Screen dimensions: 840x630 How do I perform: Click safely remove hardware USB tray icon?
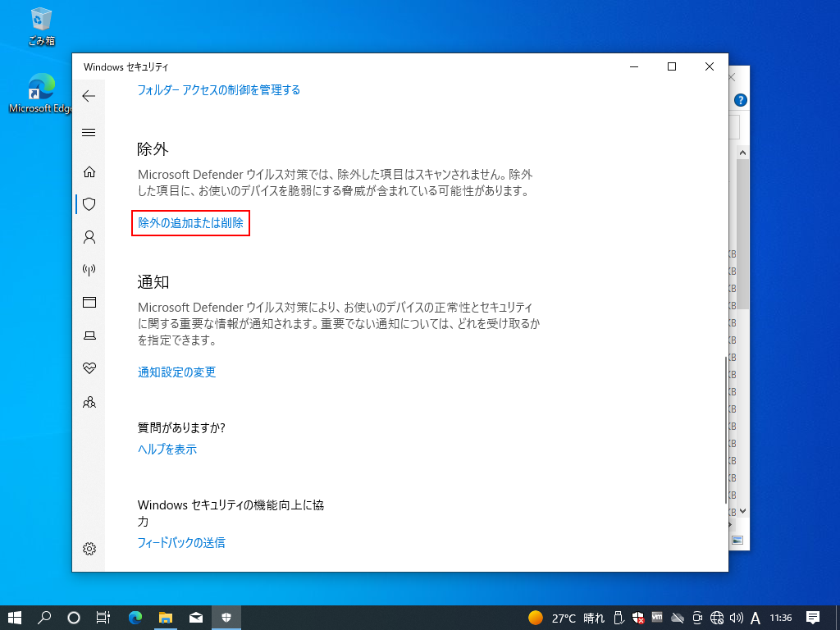pos(619,618)
